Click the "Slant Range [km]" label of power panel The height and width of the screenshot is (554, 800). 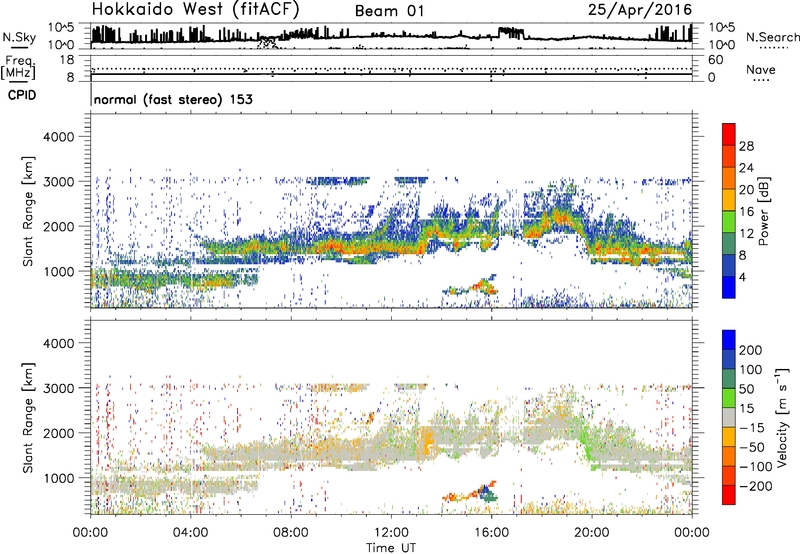click(28, 211)
